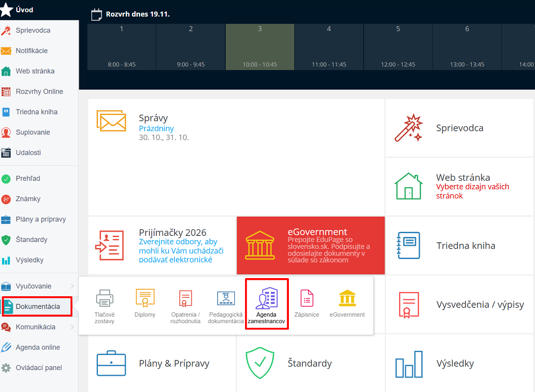The height and width of the screenshot is (392, 535).
Task: Click the Zápisnice document icon
Action: 307,298
